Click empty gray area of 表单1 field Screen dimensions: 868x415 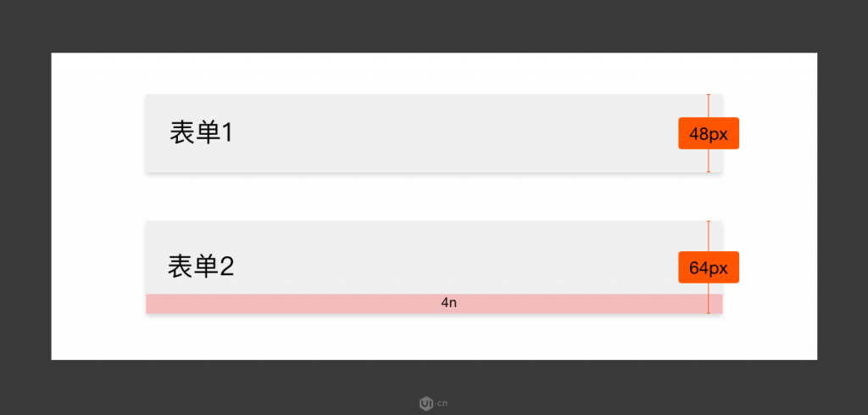click(442, 133)
